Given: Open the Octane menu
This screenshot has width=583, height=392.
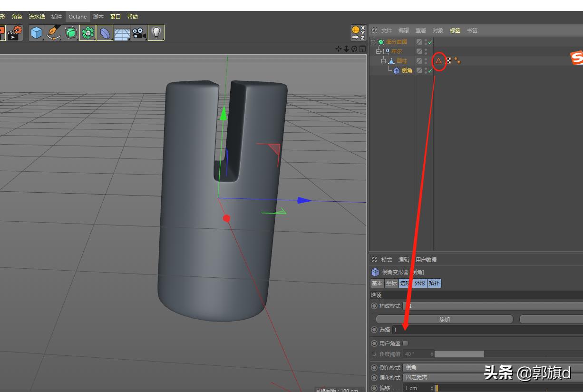Looking at the screenshot, I should [x=78, y=17].
